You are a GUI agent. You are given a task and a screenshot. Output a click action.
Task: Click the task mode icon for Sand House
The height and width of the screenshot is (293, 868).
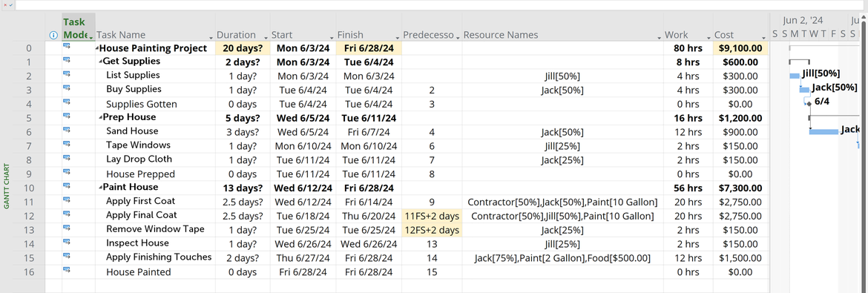[x=67, y=131]
